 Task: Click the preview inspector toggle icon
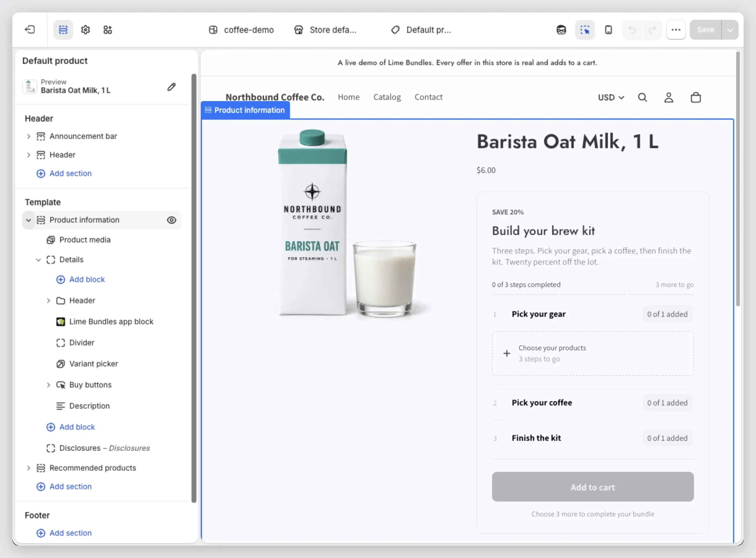(585, 30)
